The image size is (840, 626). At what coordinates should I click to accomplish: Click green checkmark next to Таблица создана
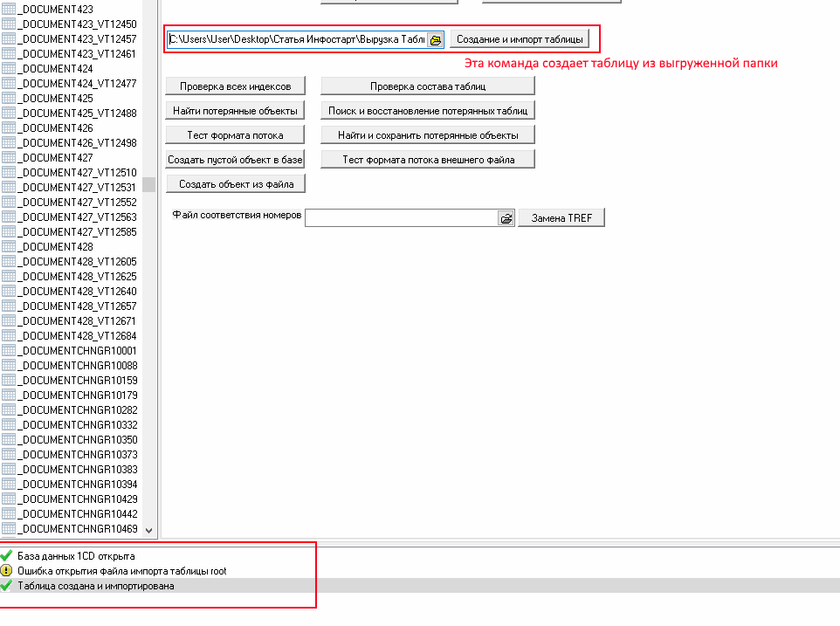tap(7, 586)
